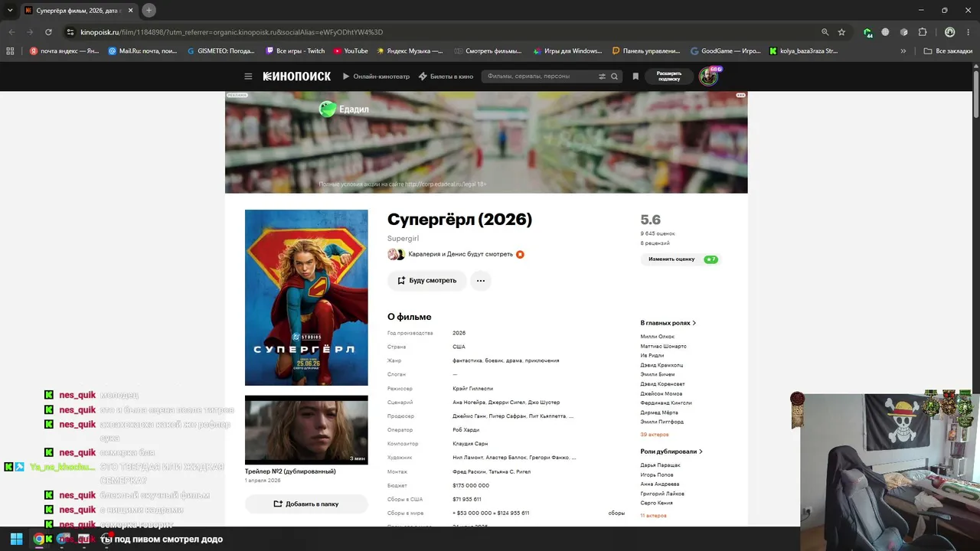Open the user profile avatar in header
The height and width of the screenshot is (551, 980).
709,77
